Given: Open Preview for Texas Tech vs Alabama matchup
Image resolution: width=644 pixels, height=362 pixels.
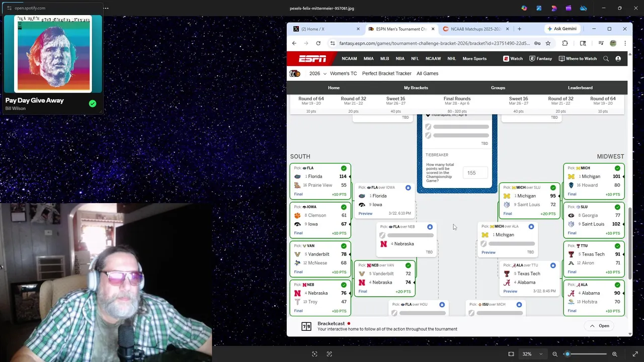Looking at the screenshot, I should click(510, 291).
